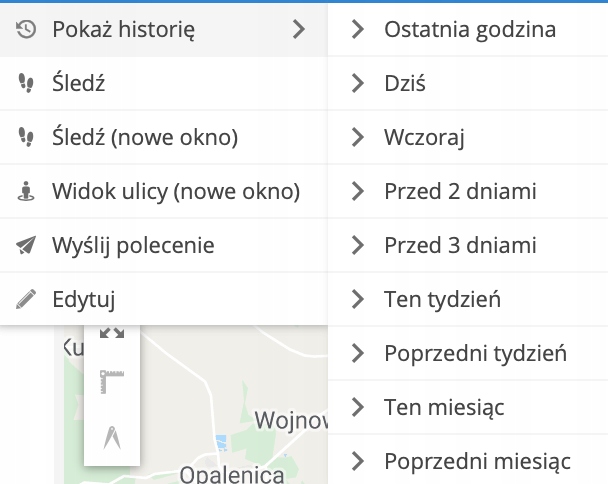
Task: Expand submenu arrow next to Pokaż historię
Action: pos(299,29)
